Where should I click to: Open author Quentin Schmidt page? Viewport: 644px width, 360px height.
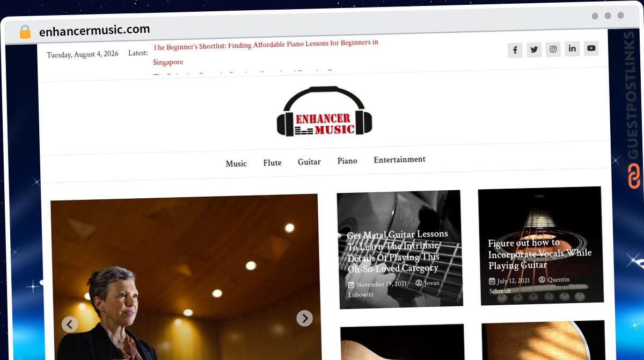[529, 285]
